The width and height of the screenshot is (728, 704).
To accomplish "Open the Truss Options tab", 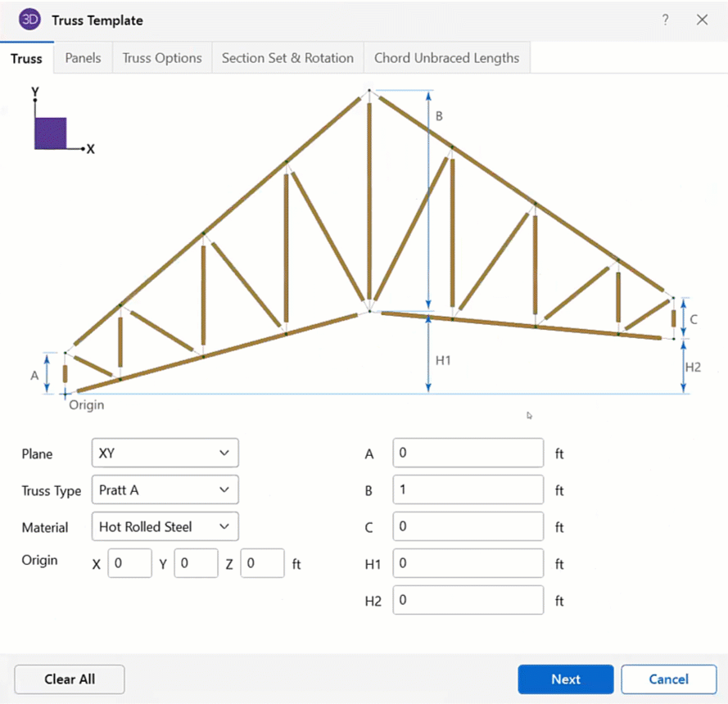I will click(161, 57).
